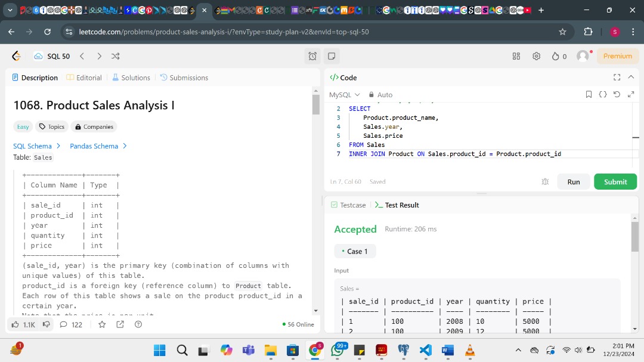Open the LeetCode home logo
The height and width of the screenshot is (362, 644).
17,56
